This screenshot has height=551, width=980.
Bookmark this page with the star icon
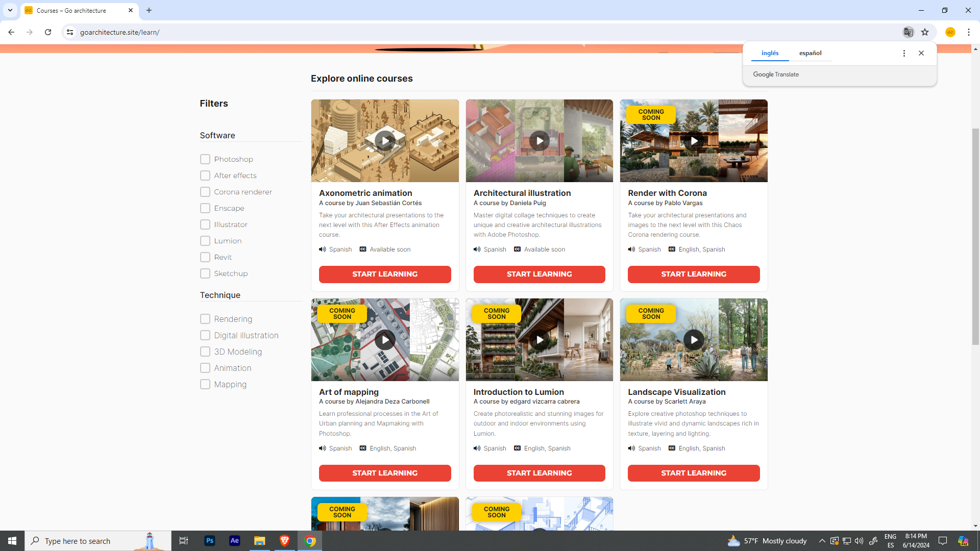(x=925, y=32)
